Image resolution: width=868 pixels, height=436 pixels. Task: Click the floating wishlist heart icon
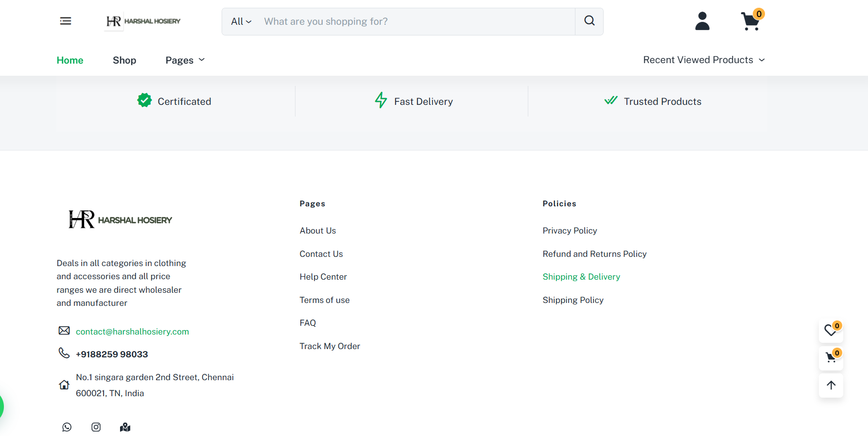[830, 331]
